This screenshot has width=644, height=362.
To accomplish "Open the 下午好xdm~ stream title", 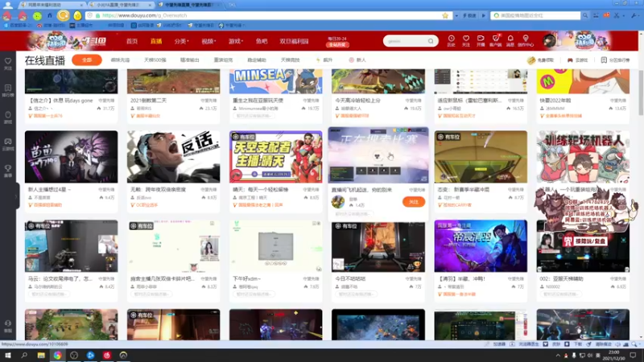I will click(x=247, y=278).
